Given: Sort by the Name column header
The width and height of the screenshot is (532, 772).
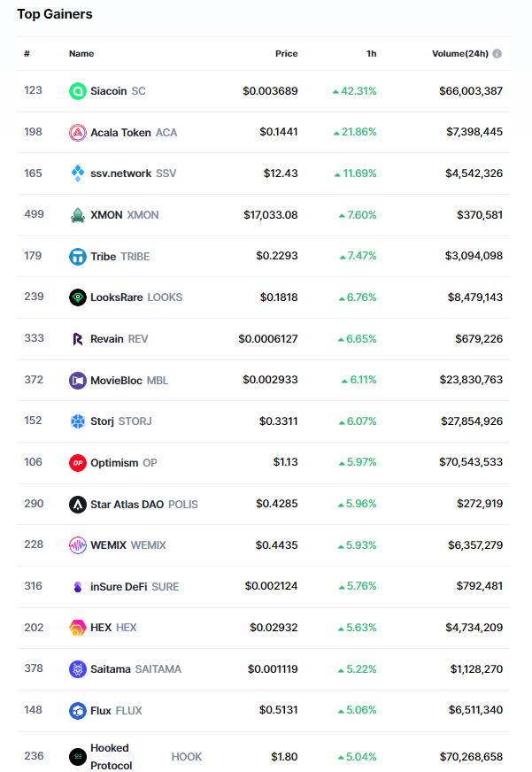Looking at the screenshot, I should point(81,54).
